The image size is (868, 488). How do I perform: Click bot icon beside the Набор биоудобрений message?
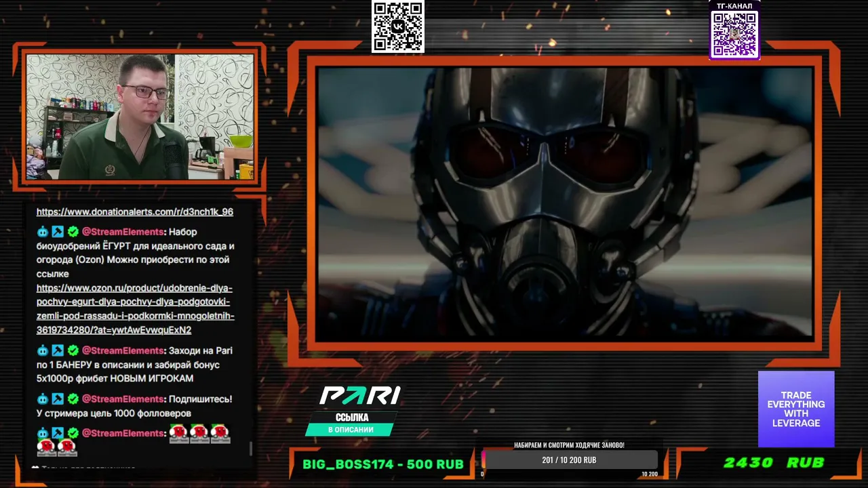click(x=43, y=232)
